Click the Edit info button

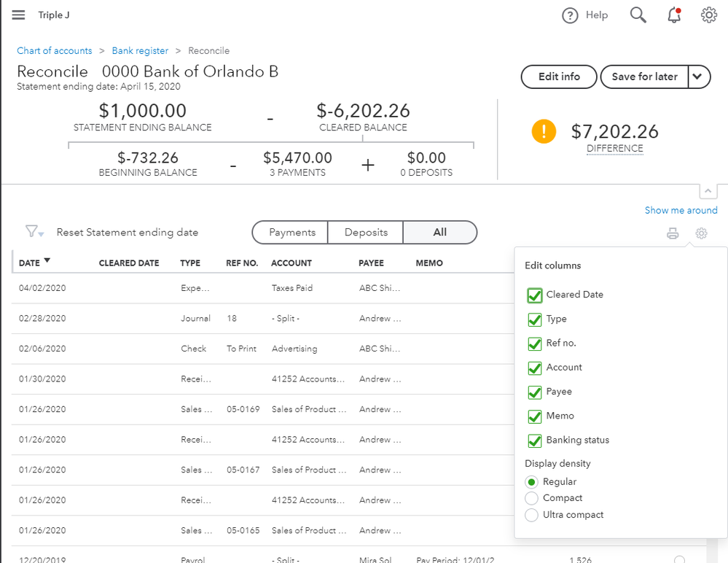click(x=559, y=77)
